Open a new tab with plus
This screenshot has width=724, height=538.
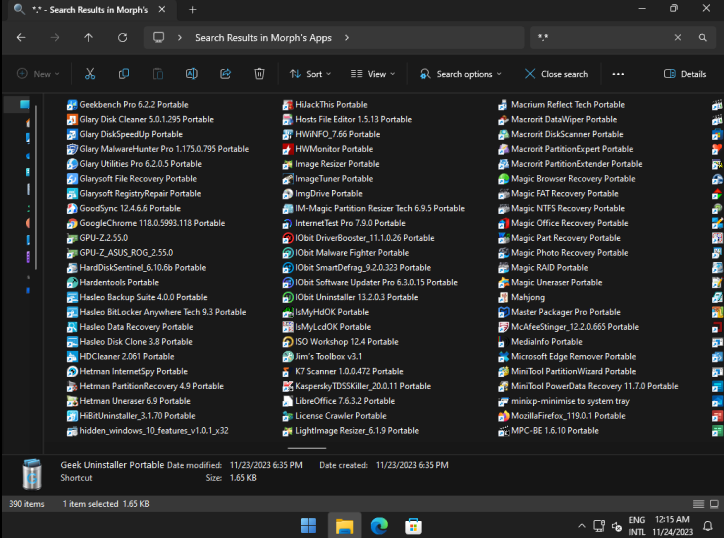point(193,10)
